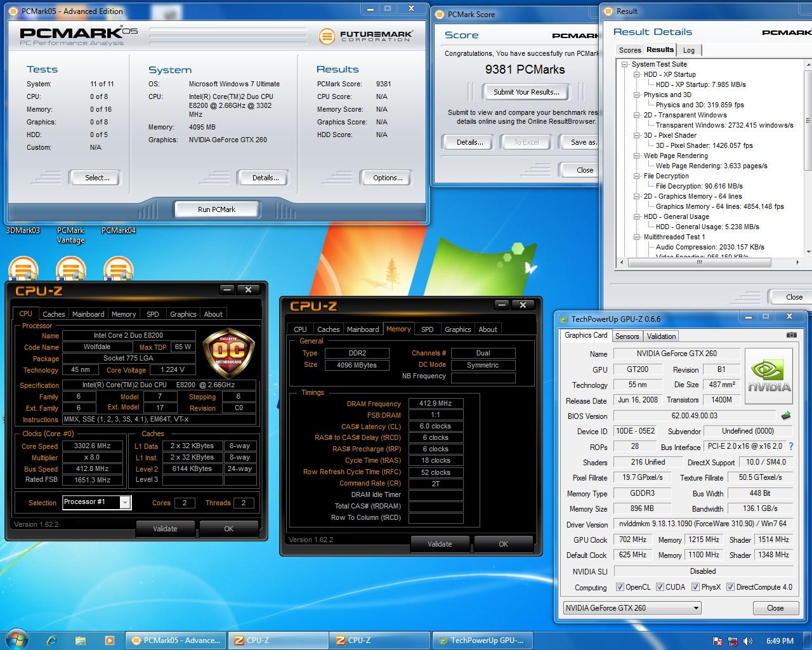The height and width of the screenshot is (650, 812).
Task: Click the PCMark05 title bar icon
Action: (x=15, y=11)
